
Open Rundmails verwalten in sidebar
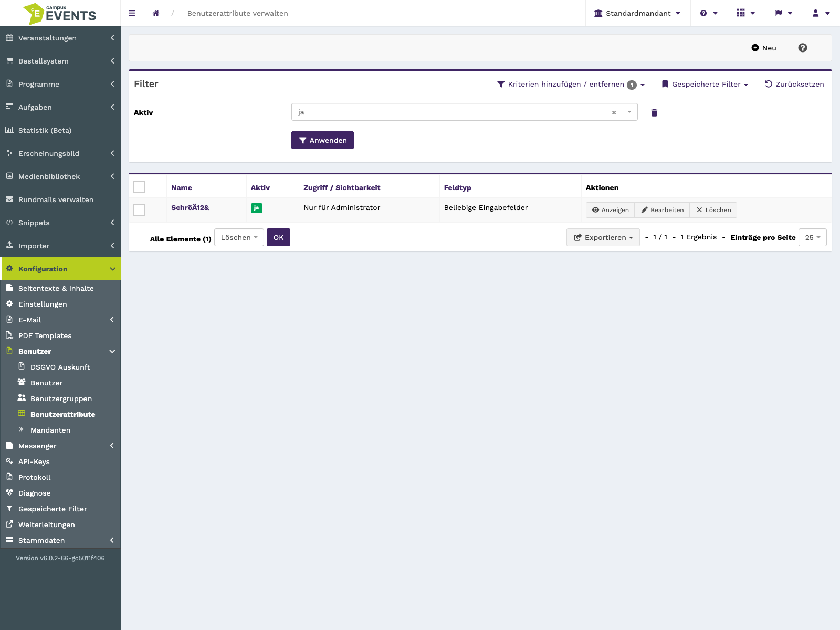[x=60, y=199]
